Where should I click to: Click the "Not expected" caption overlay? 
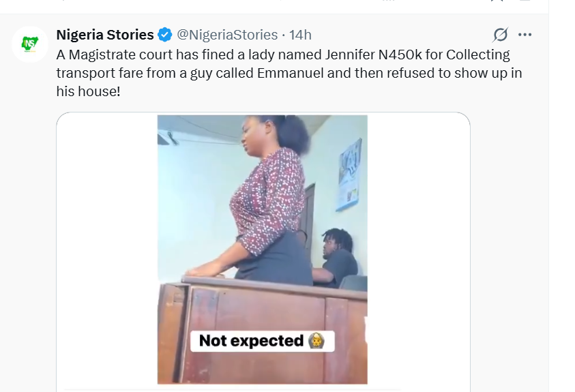(251, 341)
